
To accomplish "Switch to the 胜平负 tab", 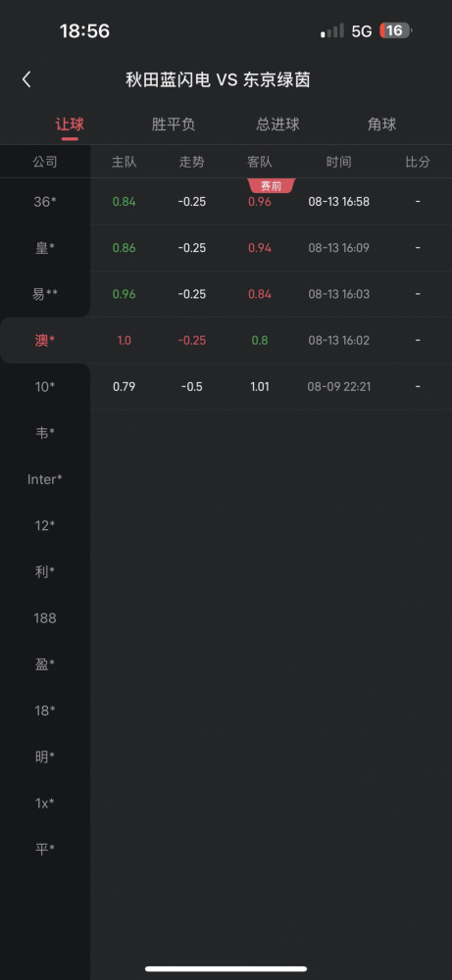I will [x=174, y=124].
